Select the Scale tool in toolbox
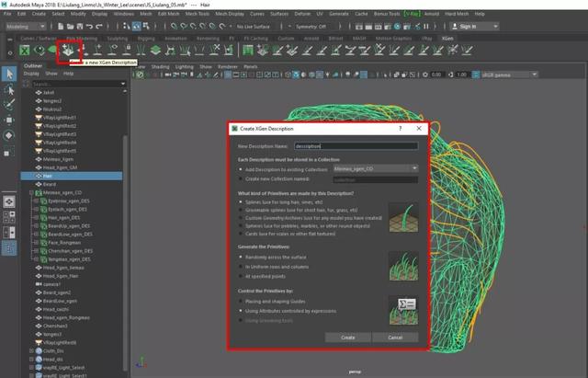Screen dimensions: 588x378 (x=7, y=153)
